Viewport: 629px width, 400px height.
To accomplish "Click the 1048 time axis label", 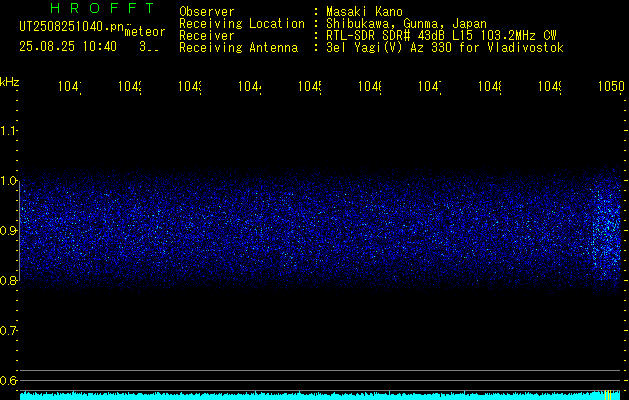I will 490,86.
